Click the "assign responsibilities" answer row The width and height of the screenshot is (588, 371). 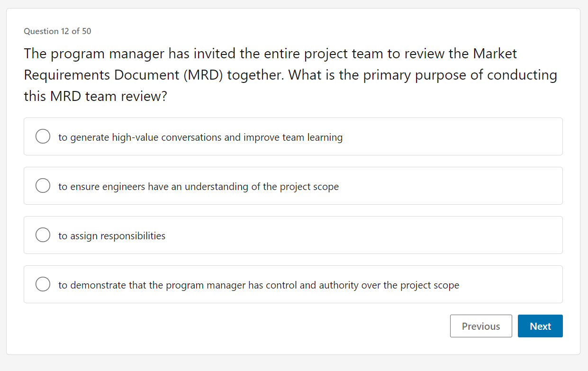(293, 235)
